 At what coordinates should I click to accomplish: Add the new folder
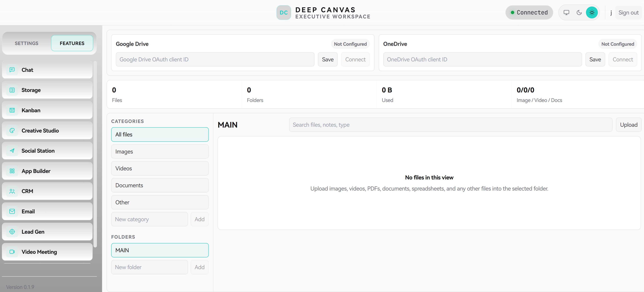tap(200, 267)
